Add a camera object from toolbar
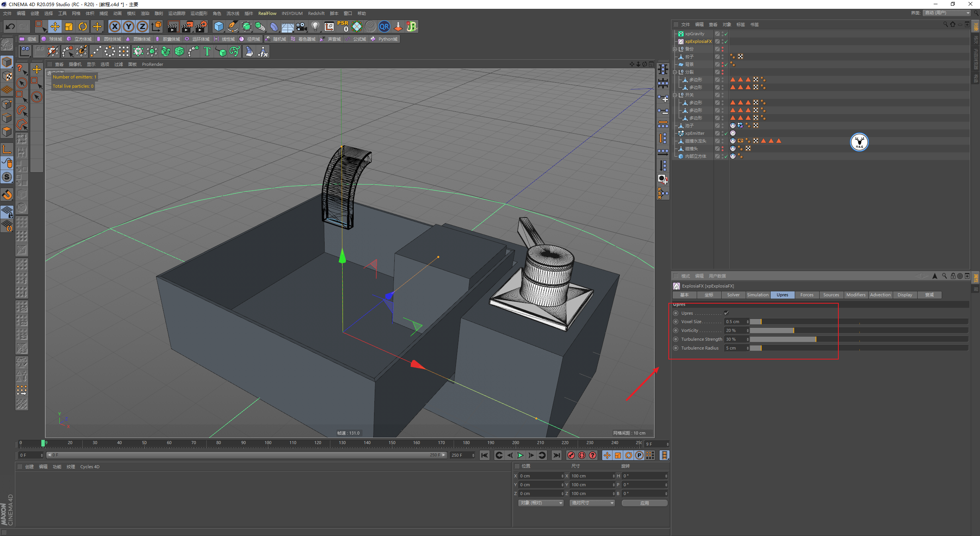The image size is (980, 536). [302, 26]
